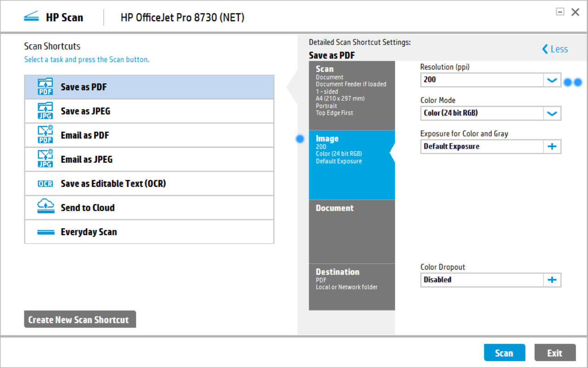Click the Exit button

pyautogui.click(x=555, y=353)
